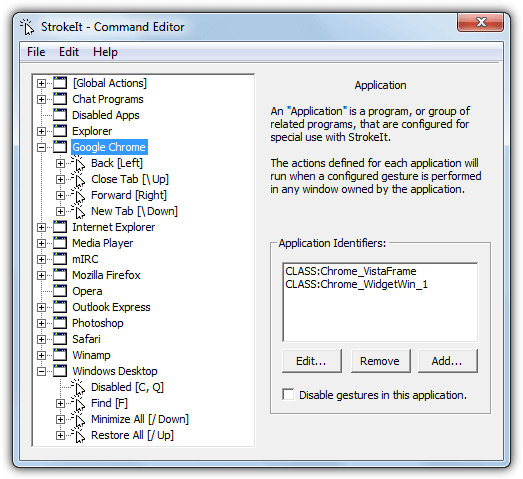Screen dimensions: 523x479
Task: Click the Safari application icon
Action: (x=60, y=339)
